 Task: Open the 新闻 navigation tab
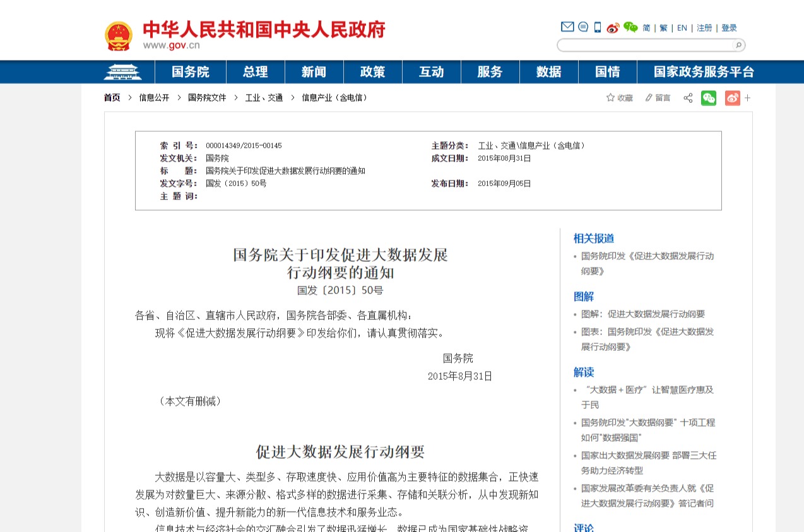tap(314, 72)
